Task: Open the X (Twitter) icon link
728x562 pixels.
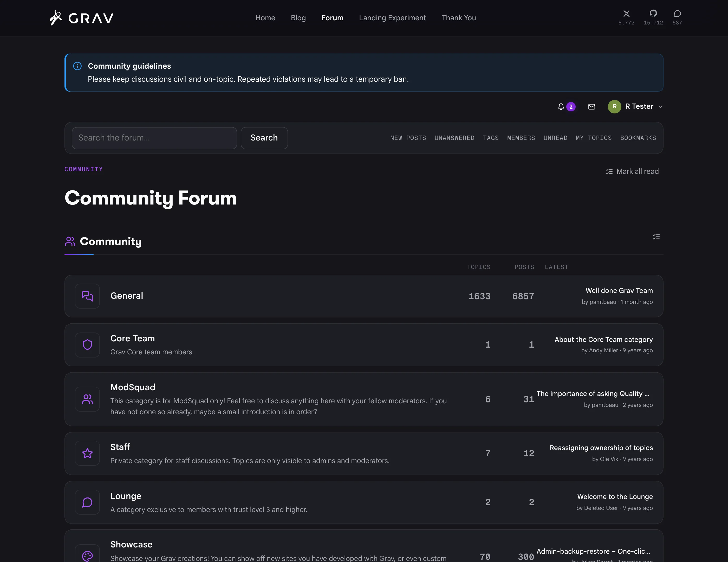Action: click(x=626, y=14)
